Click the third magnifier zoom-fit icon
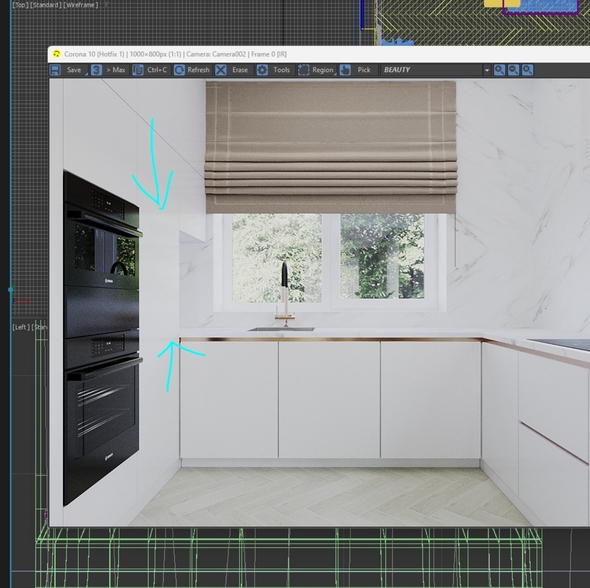This screenshot has width=590, height=588. point(528,70)
